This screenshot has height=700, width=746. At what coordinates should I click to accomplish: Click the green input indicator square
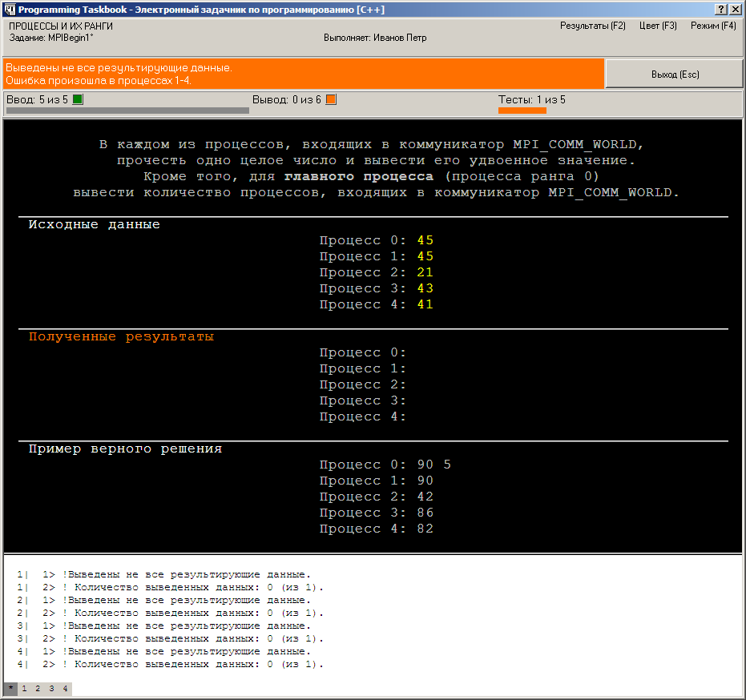[x=78, y=99]
